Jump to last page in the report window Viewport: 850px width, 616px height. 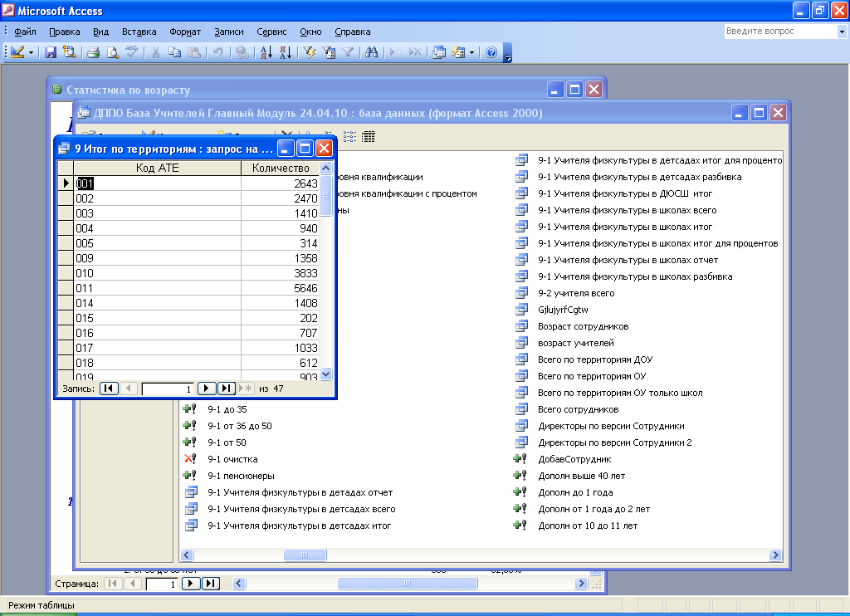210,584
